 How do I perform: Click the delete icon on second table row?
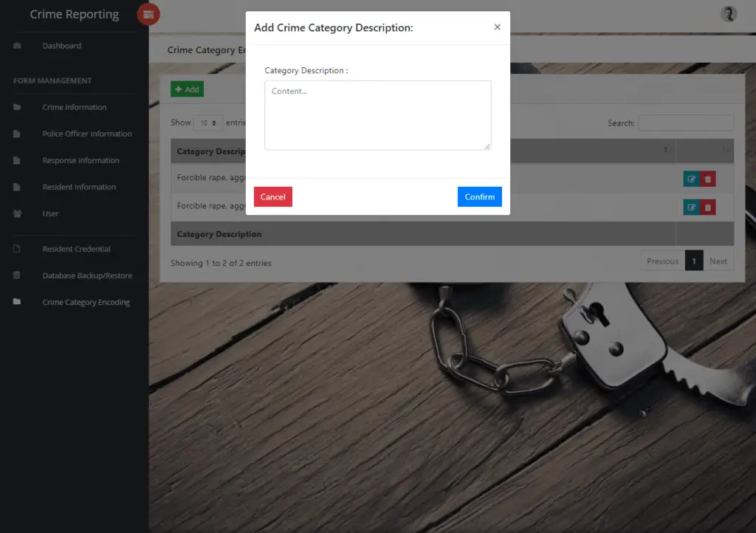pos(708,207)
